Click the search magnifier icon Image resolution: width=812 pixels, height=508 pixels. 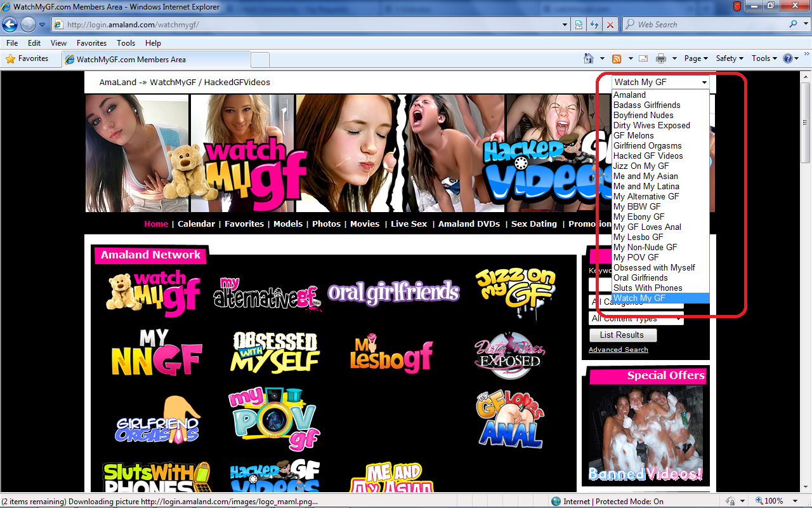tap(794, 25)
